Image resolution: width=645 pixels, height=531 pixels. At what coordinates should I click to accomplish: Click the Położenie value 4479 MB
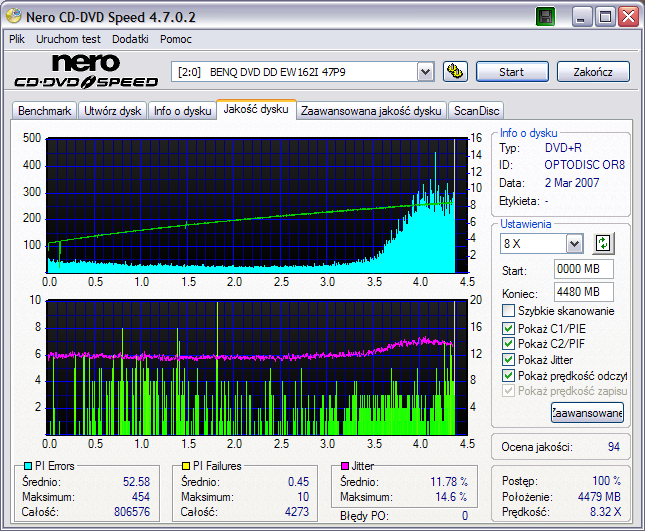599,497
